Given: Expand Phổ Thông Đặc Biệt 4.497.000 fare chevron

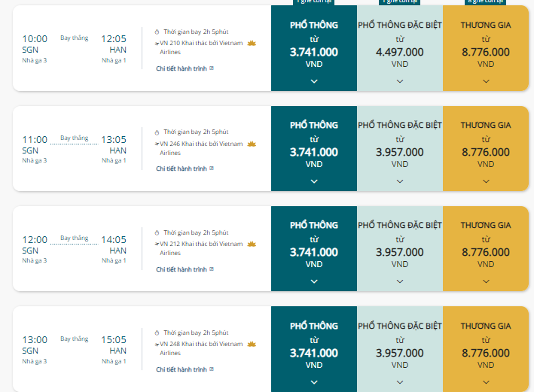Looking at the screenshot, I should (400, 81).
